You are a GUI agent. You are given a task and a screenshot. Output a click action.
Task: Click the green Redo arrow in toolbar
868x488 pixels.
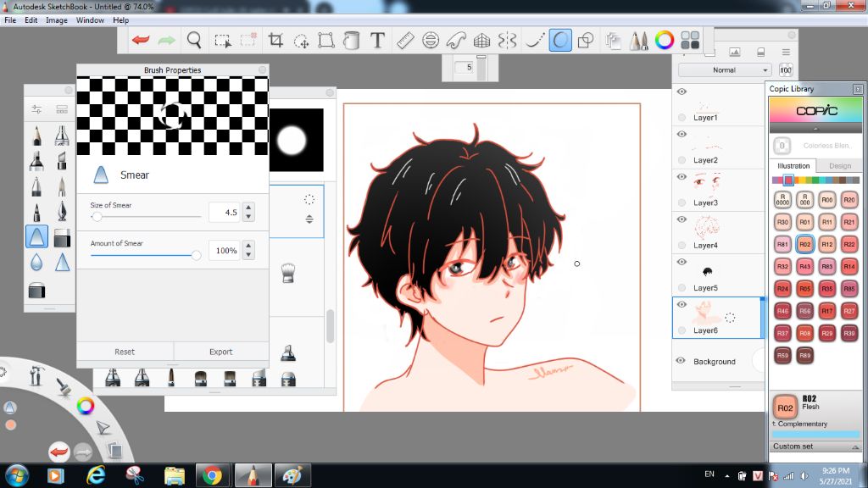166,40
